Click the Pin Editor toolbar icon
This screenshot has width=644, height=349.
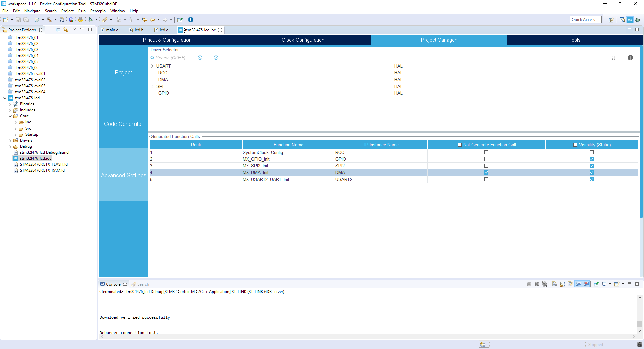click(x=180, y=20)
